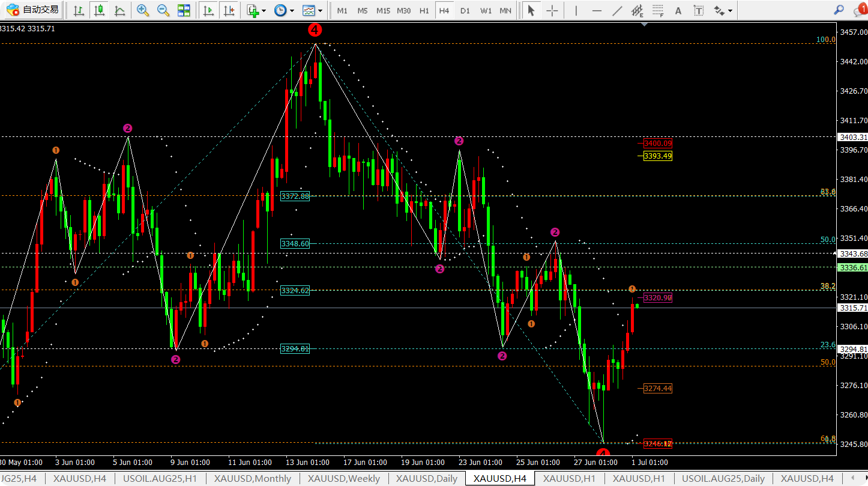
Task: Open the USOIL.AUG25,H1 chart tab
Action: (160, 479)
